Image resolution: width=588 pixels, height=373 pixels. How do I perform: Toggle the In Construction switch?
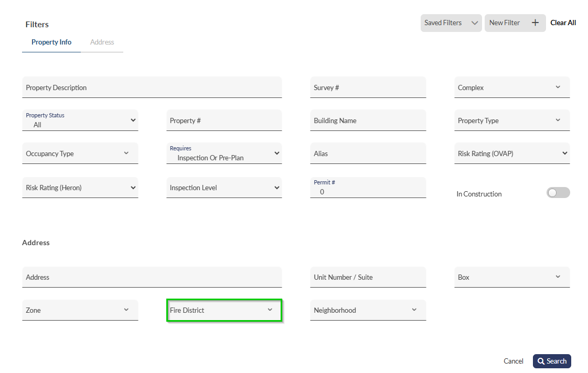click(558, 193)
